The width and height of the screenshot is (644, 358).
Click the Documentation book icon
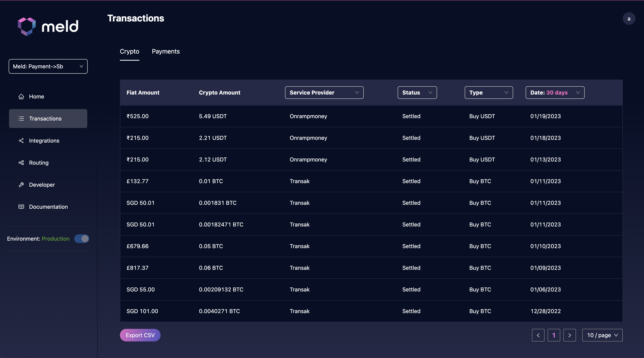click(21, 207)
